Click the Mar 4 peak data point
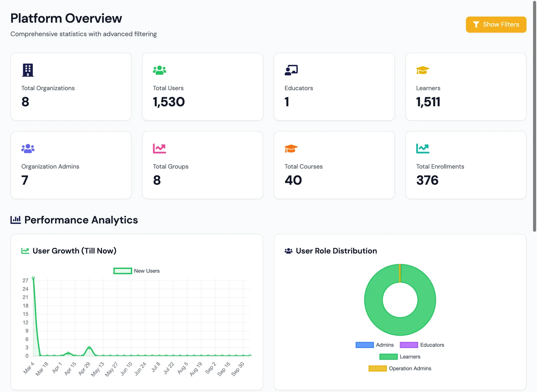Image resolution: width=537 pixels, height=392 pixels. click(33, 278)
